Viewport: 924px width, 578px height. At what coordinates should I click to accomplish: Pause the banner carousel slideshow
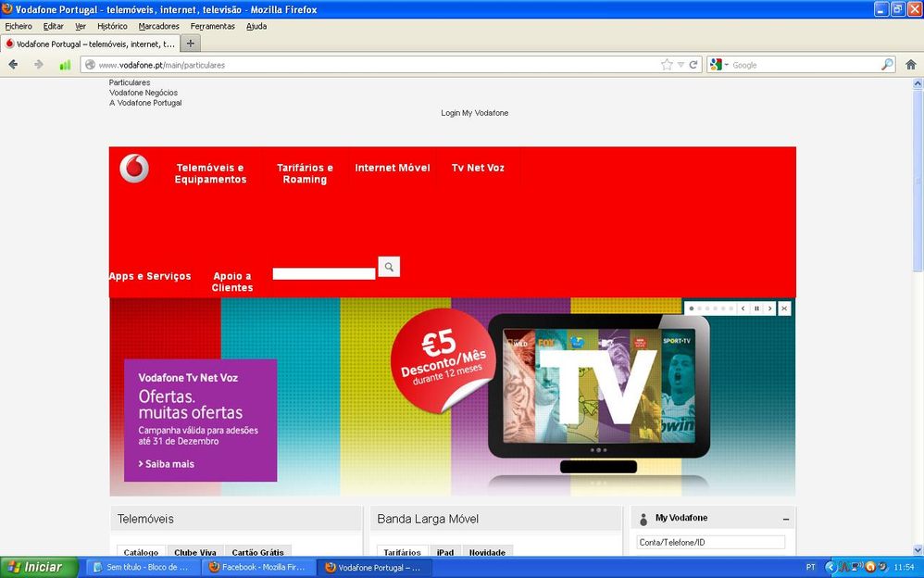click(x=756, y=308)
